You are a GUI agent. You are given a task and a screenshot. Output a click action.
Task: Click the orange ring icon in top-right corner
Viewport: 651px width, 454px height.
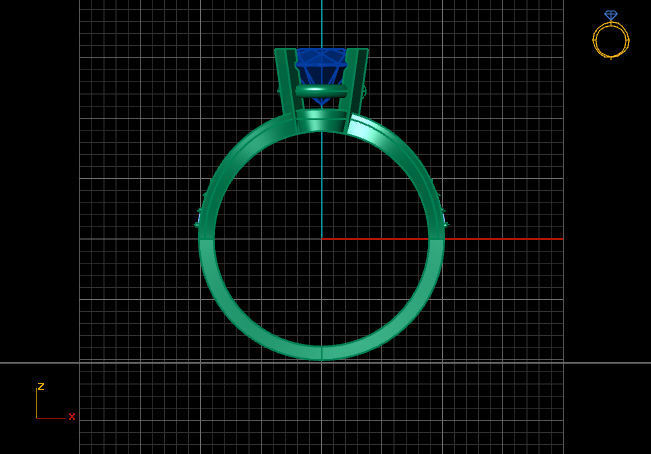tap(611, 35)
